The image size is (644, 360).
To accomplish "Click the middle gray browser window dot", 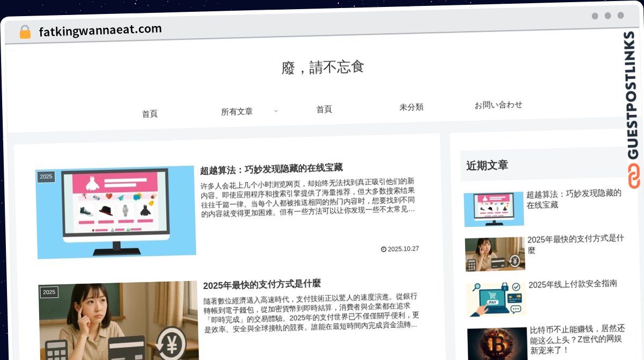I will point(608,16).
